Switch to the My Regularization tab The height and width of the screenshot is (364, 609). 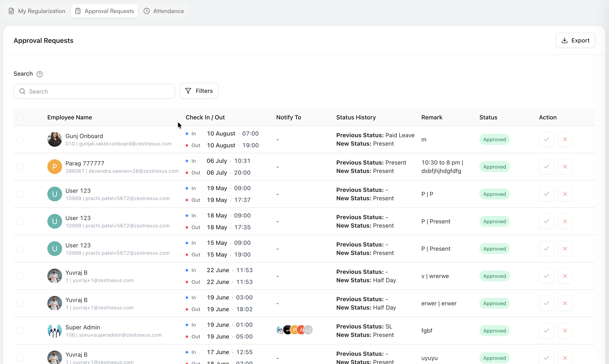37,11
